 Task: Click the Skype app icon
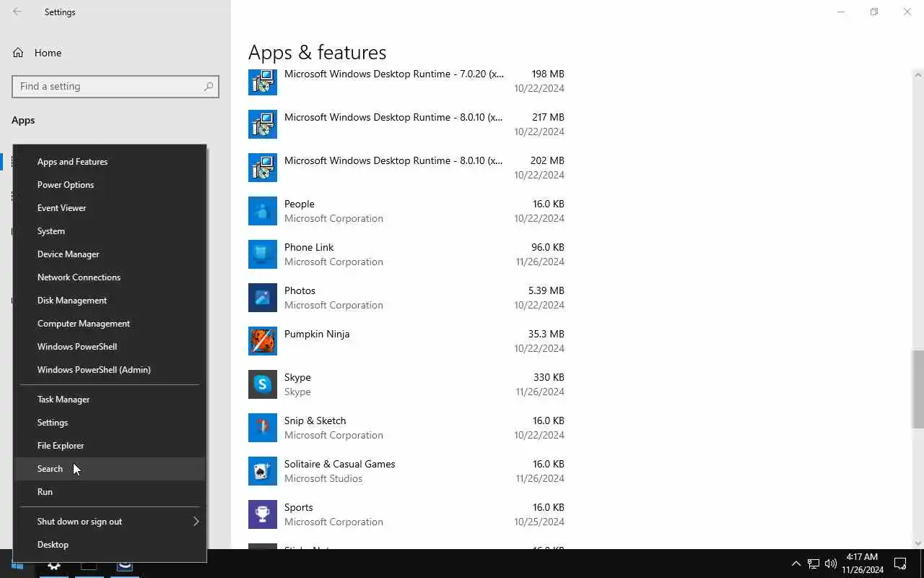tap(263, 384)
